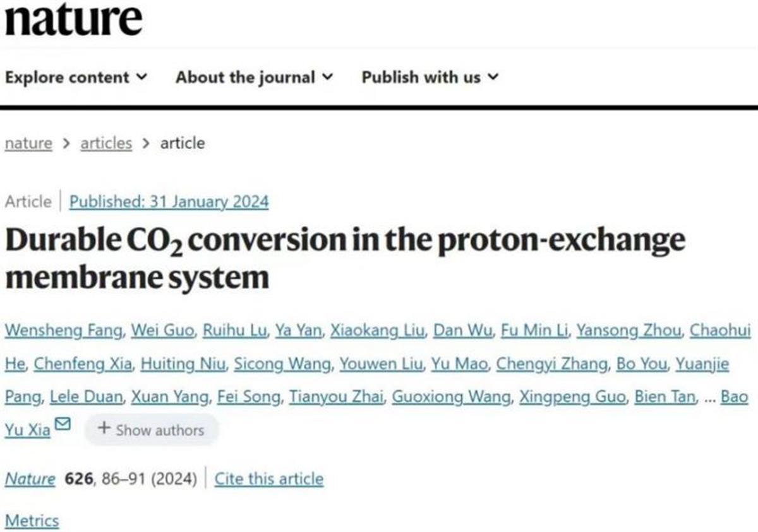
Task: Click the corresponding author envelope icon
Action: coord(63,424)
